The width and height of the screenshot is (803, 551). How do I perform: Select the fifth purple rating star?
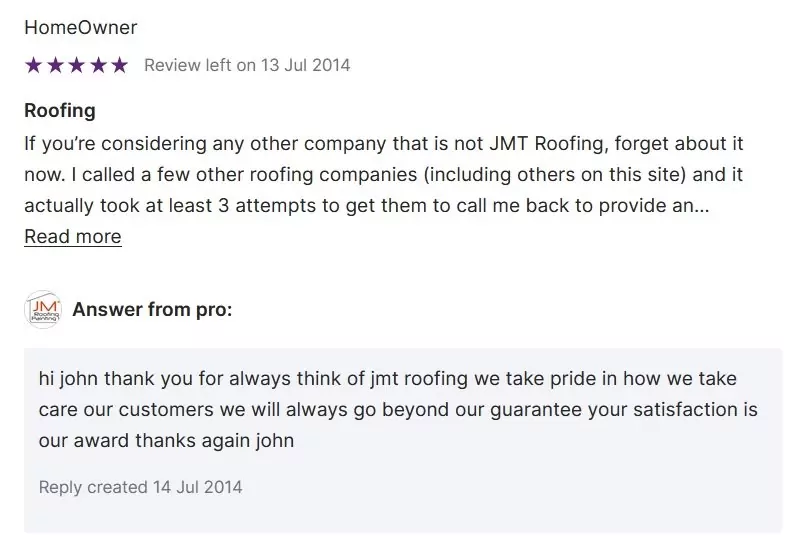tap(119, 65)
